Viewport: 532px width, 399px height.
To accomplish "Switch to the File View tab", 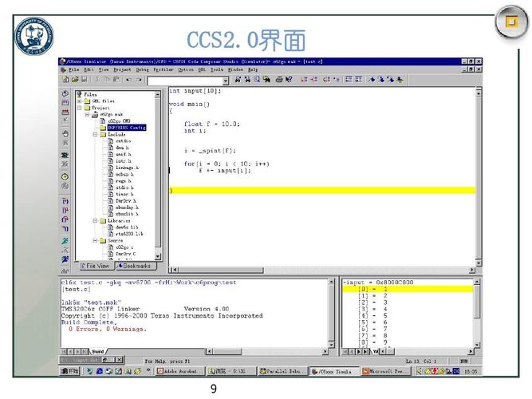I will 97,266.
